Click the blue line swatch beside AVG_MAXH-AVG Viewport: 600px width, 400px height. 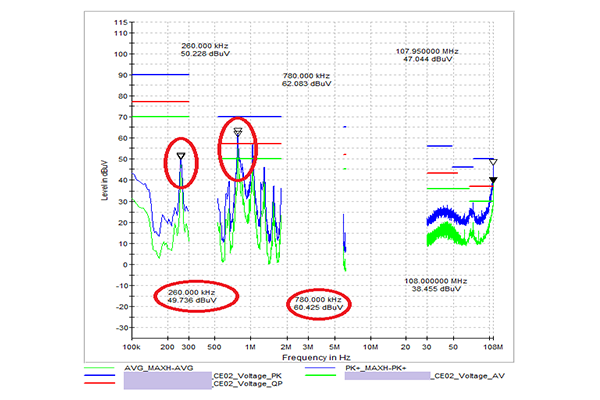point(111,374)
